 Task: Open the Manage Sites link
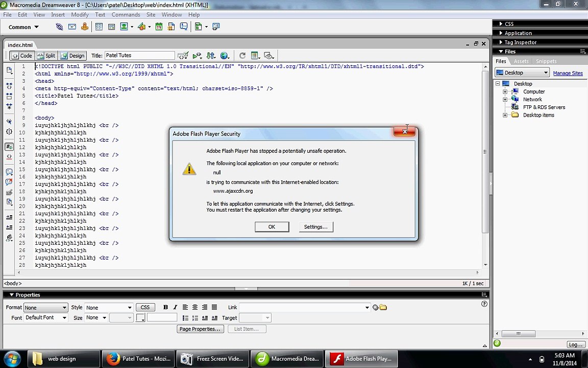(568, 73)
